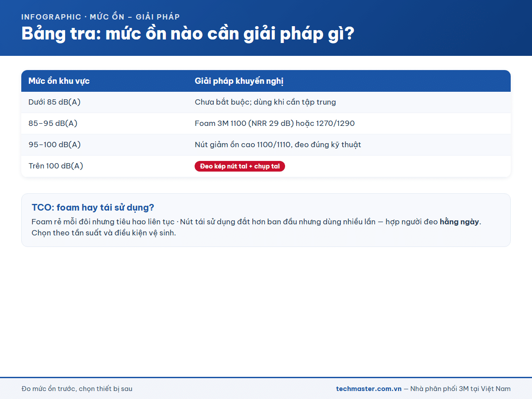
Task: Click the 'Dưới 85 dB(A)' cell
Action: (105, 102)
